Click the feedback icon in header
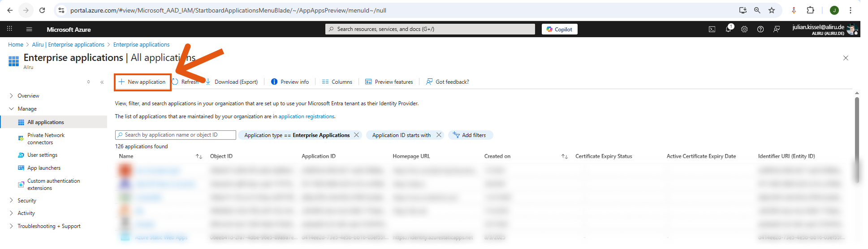The image size is (868, 249). pyautogui.click(x=777, y=30)
